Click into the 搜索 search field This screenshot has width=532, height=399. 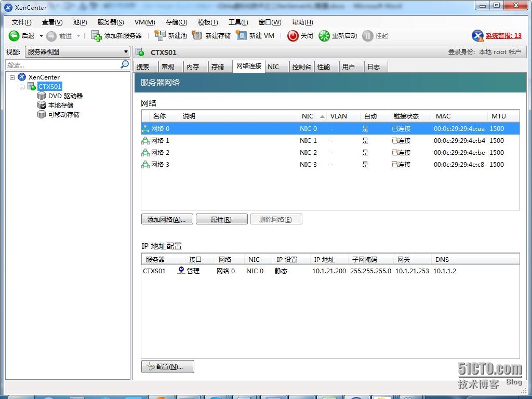pyautogui.click(x=63, y=65)
